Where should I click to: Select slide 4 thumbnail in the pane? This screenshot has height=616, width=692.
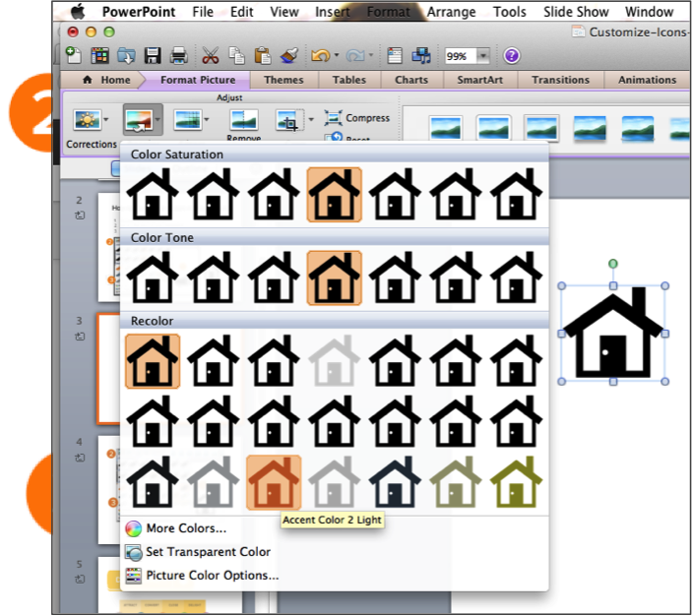[x=108, y=490]
